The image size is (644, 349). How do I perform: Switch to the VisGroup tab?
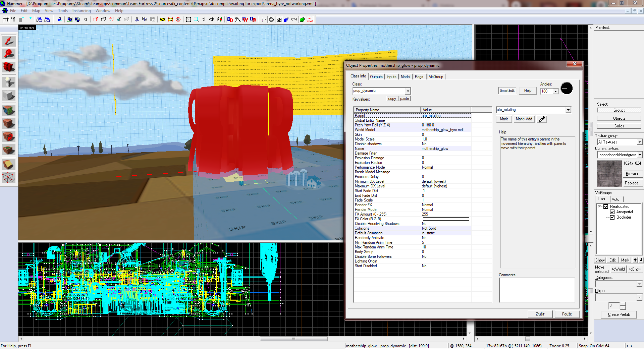tap(436, 77)
